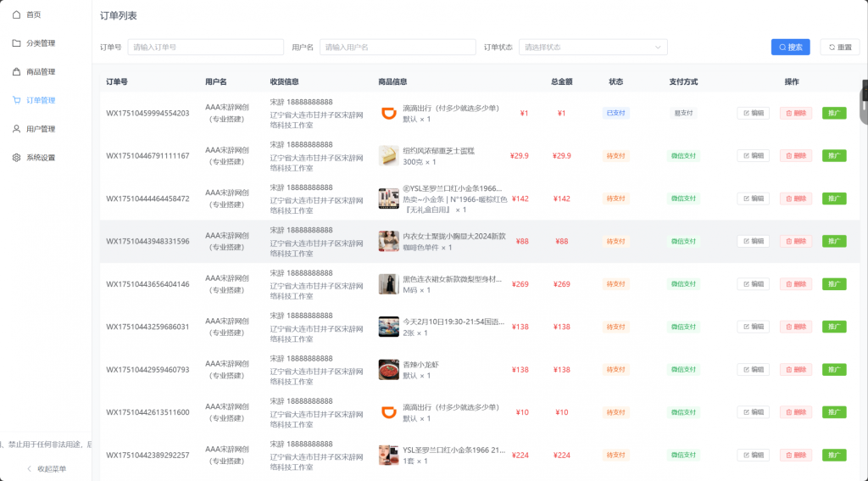Click the 微信支付 tag for order WX17510444464458472

coord(683,199)
